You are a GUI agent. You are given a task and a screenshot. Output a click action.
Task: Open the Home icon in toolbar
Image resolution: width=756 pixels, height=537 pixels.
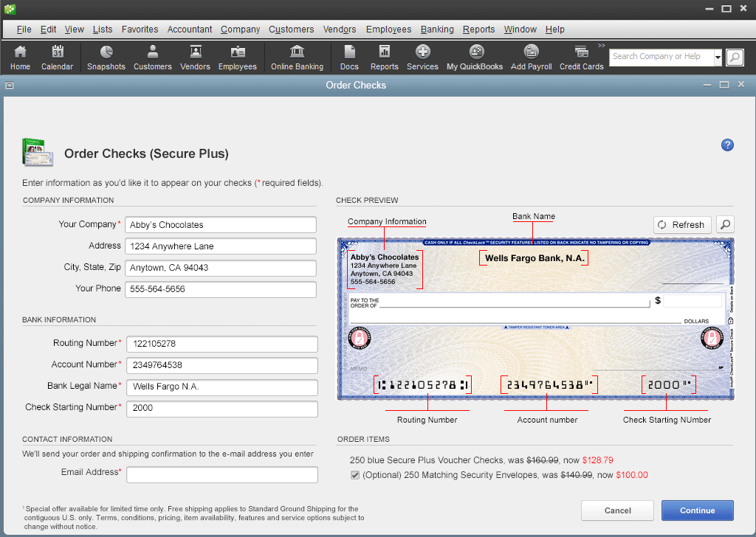pyautogui.click(x=20, y=58)
